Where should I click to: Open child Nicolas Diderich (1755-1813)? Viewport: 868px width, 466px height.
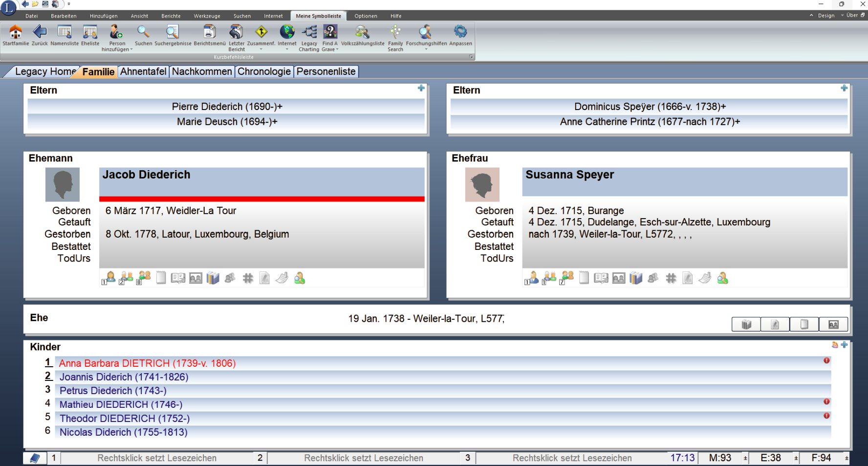click(x=123, y=432)
